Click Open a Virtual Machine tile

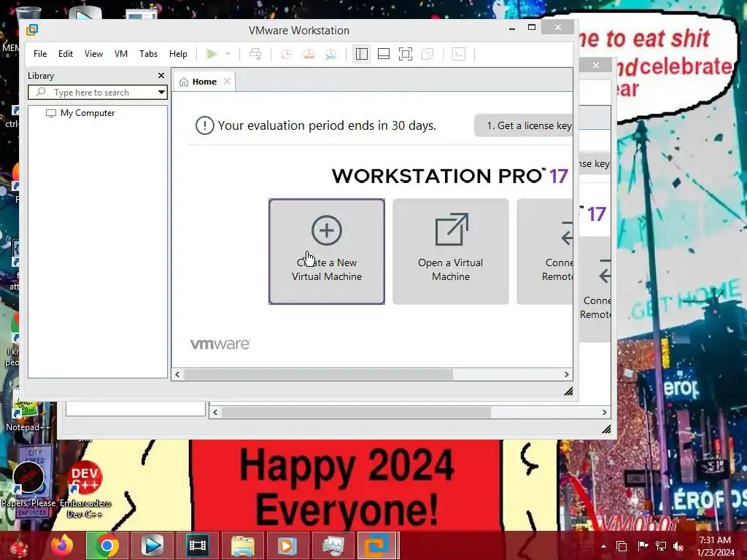(451, 252)
